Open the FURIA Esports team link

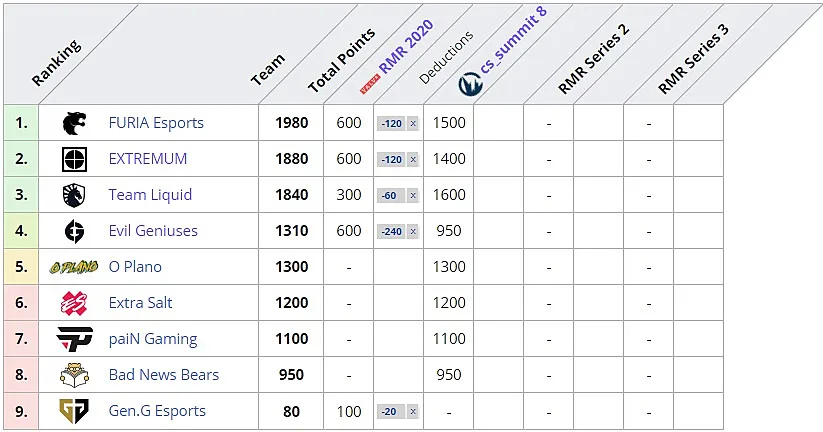tap(156, 123)
